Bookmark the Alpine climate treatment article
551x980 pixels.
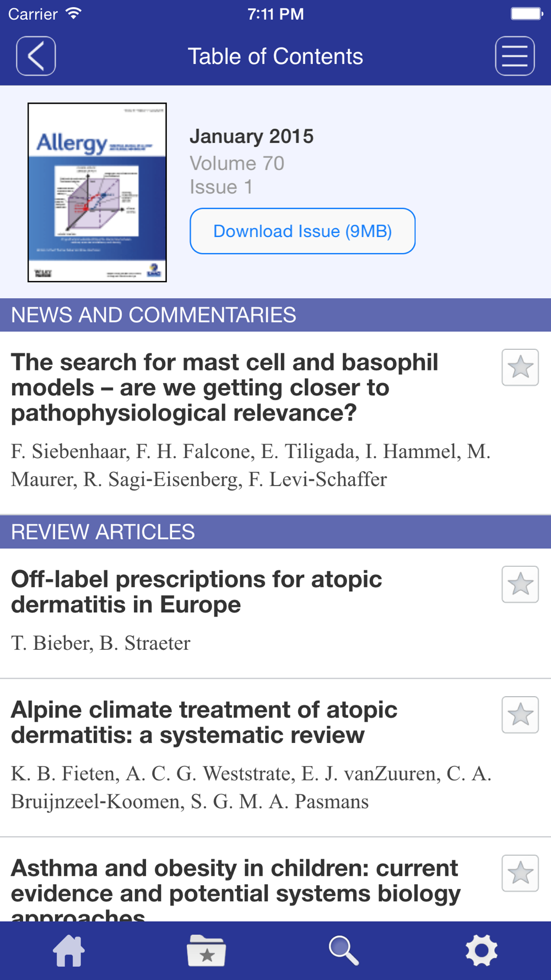(520, 715)
